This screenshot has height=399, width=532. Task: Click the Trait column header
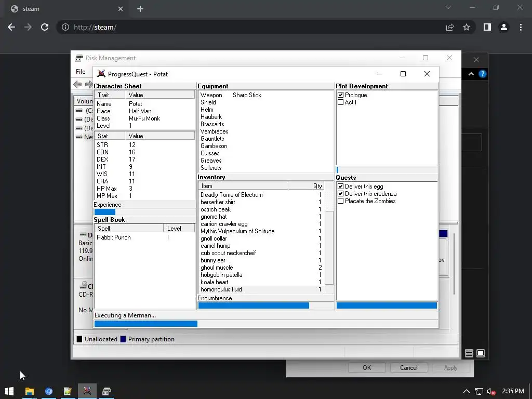(x=110, y=95)
